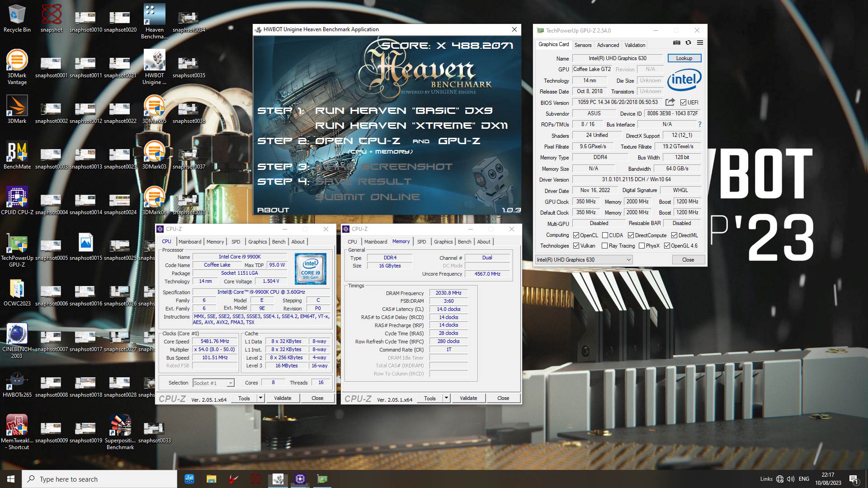Click GPU-Z screenshot camera icon
Viewport: 868px width, 488px height.
point(676,43)
